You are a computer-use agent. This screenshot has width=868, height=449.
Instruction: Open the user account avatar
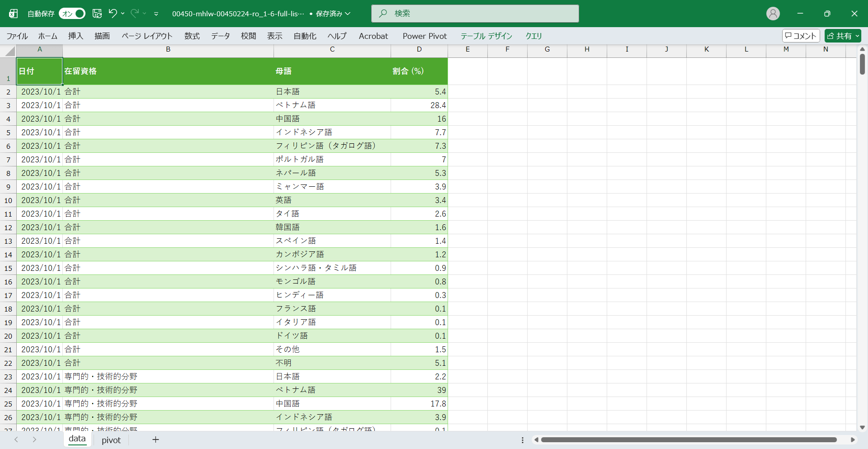[773, 14]
